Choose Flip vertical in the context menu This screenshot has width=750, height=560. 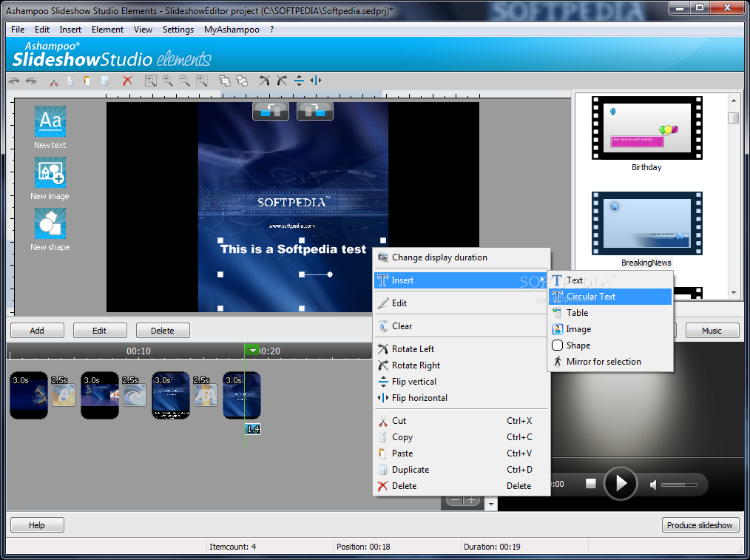462,382
